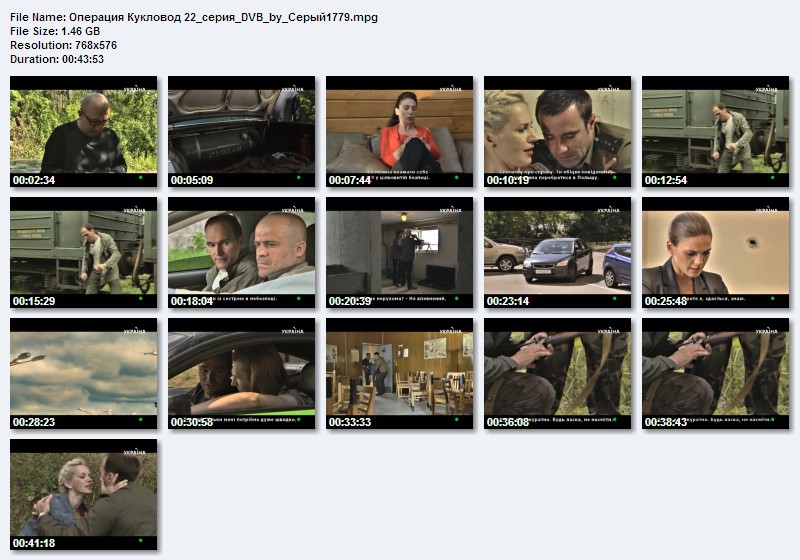Select the frame timestamped 00:15:29

[x=84, y=253]
